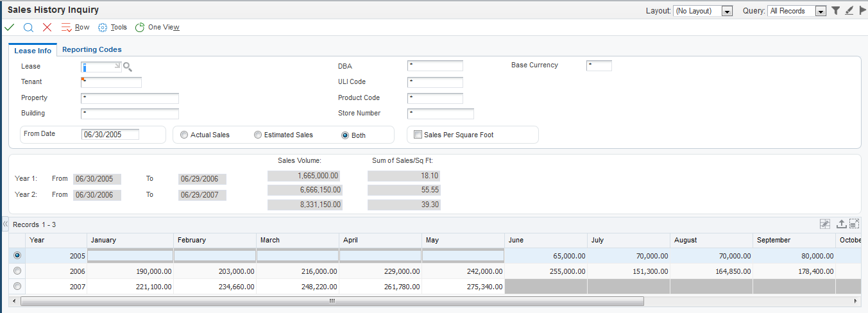Image resolution: width=868 pixels, height=313 pixels.
Task: Switch to the Reporting Codes tab
Action: [92, 49]
